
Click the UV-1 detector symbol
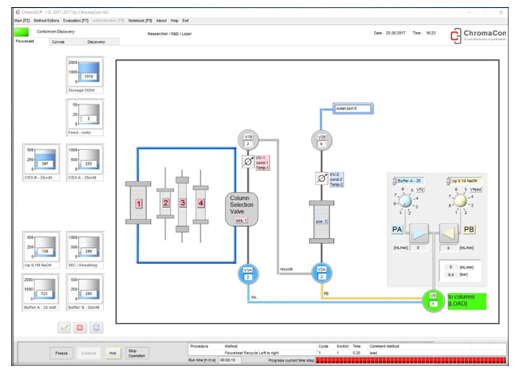coord(248,162)
